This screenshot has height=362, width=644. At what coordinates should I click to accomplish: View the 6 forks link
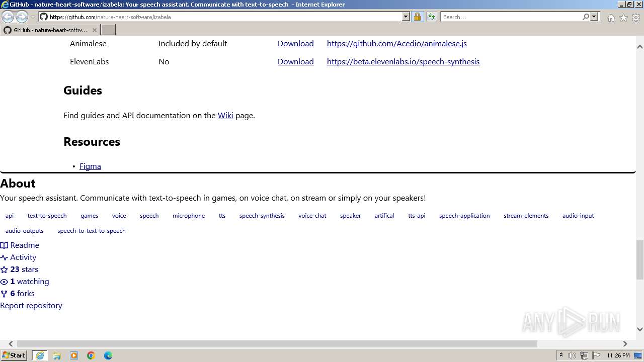[17, 294]
